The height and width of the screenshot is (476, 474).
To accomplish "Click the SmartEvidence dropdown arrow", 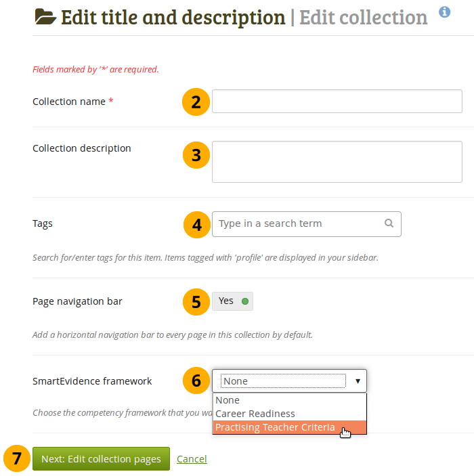I will (x=358, y=381).
